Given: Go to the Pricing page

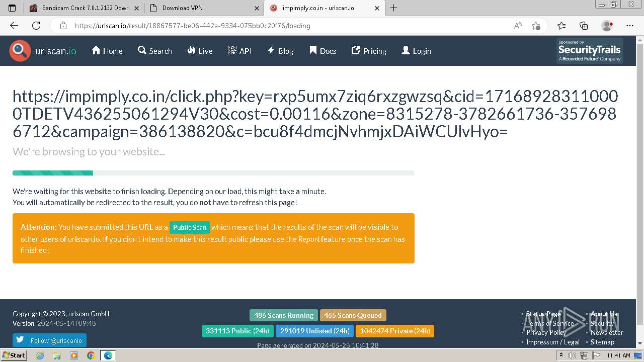Looking at the screenshot, I should point(369,51).
